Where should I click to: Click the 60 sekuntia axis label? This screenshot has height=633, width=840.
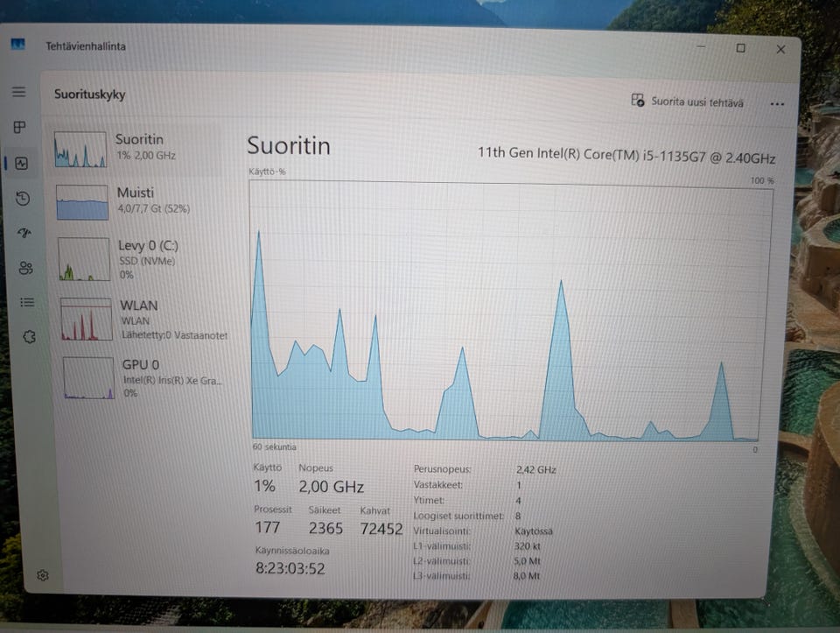[x=274, y=447]
